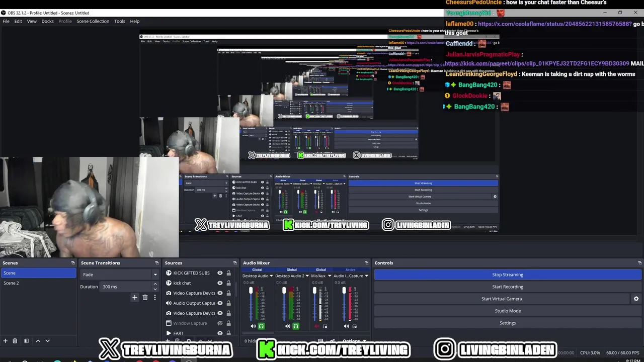Open Edit menu
644x362 pixels.
pyautogui.click(x=18, y=21)
